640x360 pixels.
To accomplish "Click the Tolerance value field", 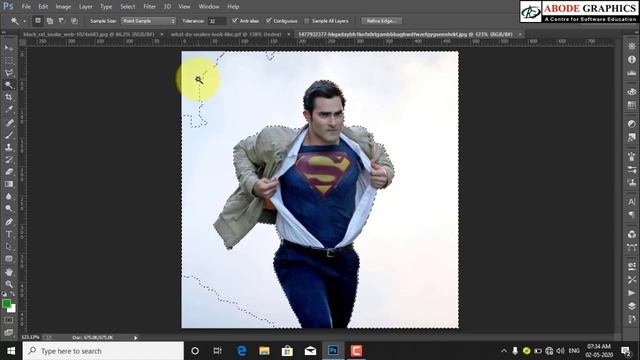I will [x=217, y=21].
